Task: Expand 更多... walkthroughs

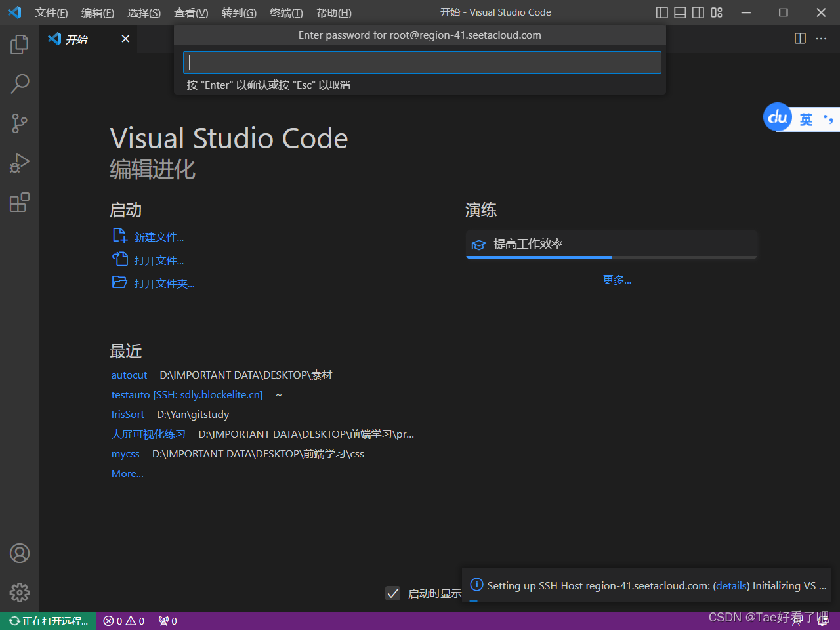Action: pos(617,280)
